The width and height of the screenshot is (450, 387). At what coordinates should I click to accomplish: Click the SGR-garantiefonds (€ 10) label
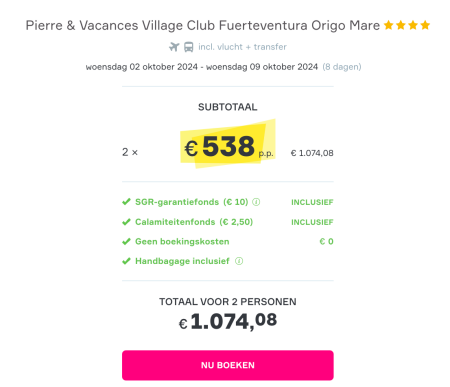pyautogui.click(x=192, y=202)
